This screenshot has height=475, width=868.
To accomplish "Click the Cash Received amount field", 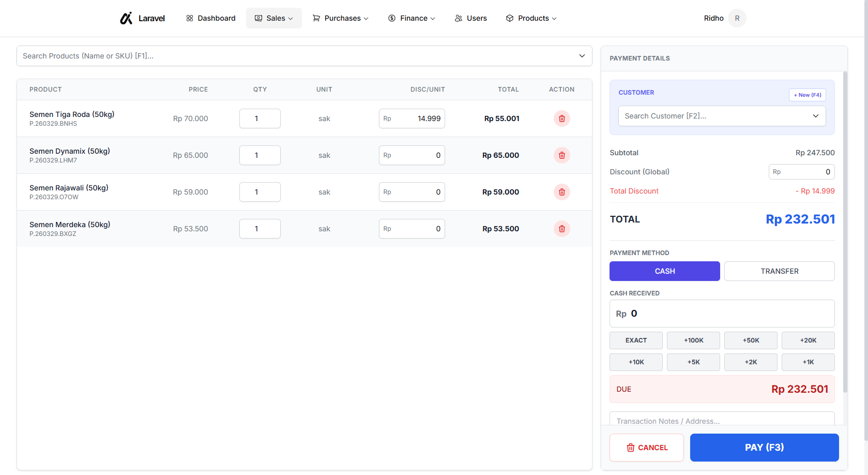I will pos(722,314).
